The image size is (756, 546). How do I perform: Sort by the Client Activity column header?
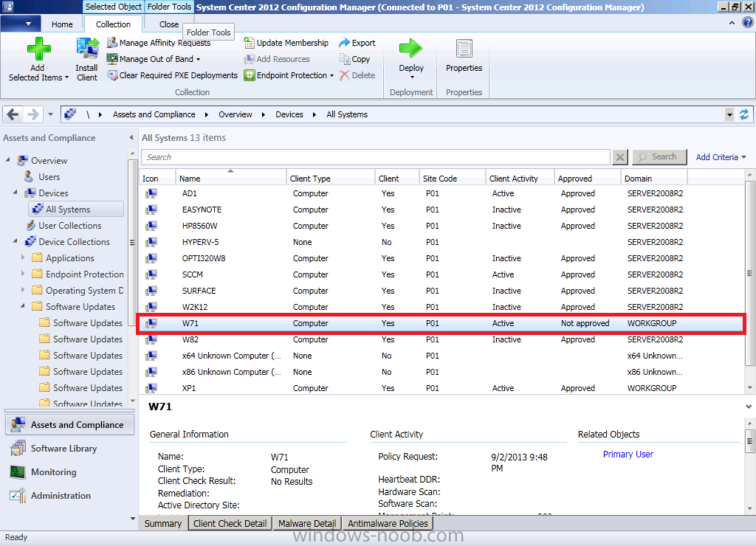[x=519, y=179]
